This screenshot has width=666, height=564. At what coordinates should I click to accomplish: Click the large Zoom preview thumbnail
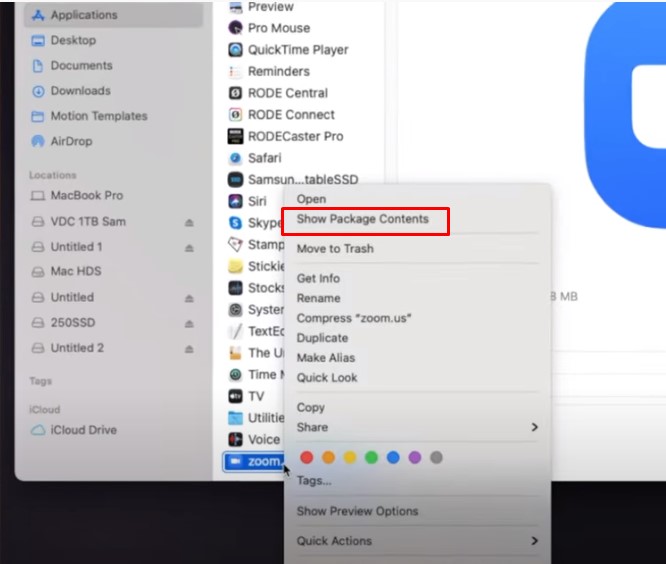[625, 115]
